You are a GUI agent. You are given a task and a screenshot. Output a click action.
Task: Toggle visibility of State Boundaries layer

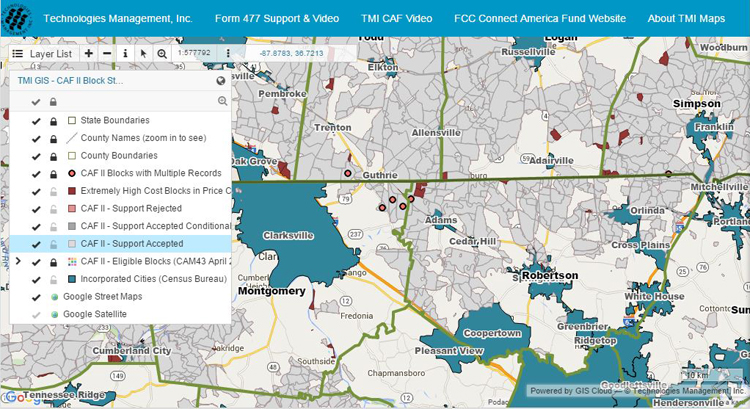click(x=35, y=121)
